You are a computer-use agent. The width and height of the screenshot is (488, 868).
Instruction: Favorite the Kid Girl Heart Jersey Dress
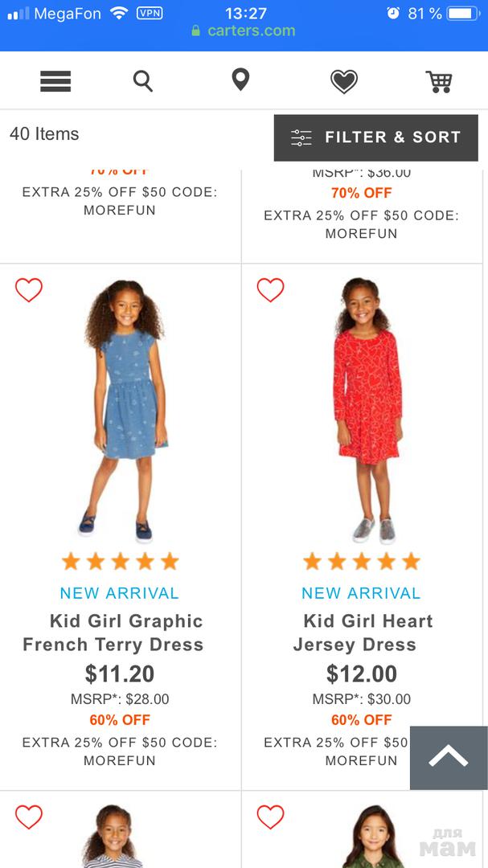(271, 290)
